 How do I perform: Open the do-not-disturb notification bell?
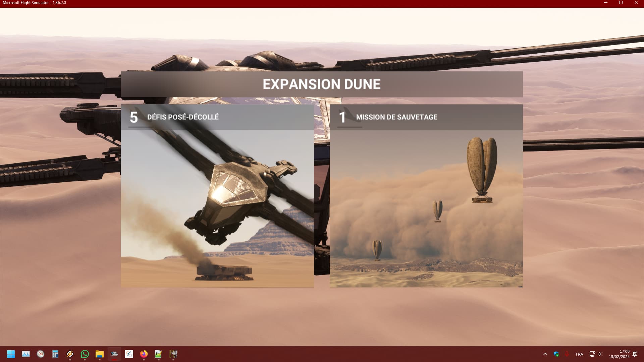[635, 354]
